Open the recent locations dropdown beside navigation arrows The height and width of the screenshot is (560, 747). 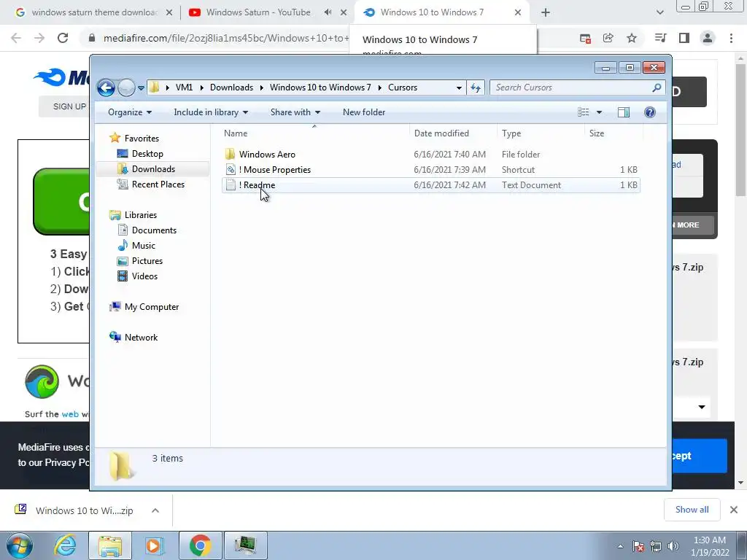tap(141, 88)
